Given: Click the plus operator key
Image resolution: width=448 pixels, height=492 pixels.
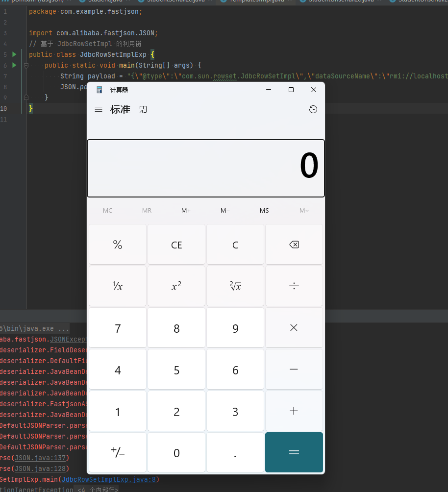Looking at the screenshot, I should [294, 411].
